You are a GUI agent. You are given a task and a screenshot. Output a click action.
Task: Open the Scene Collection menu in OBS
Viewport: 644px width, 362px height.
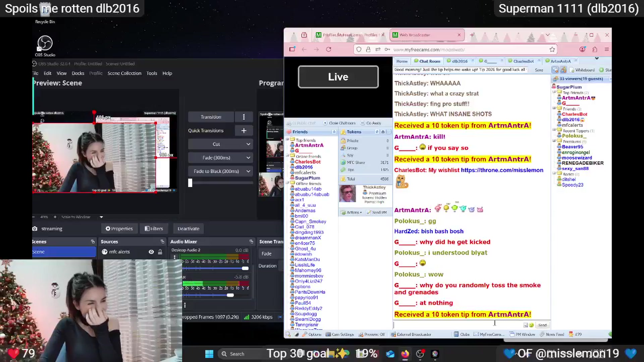(x=124, y=73)
